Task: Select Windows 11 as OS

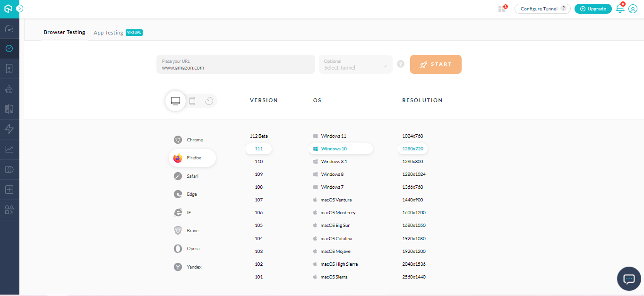Action: click(x=329, y=136)
